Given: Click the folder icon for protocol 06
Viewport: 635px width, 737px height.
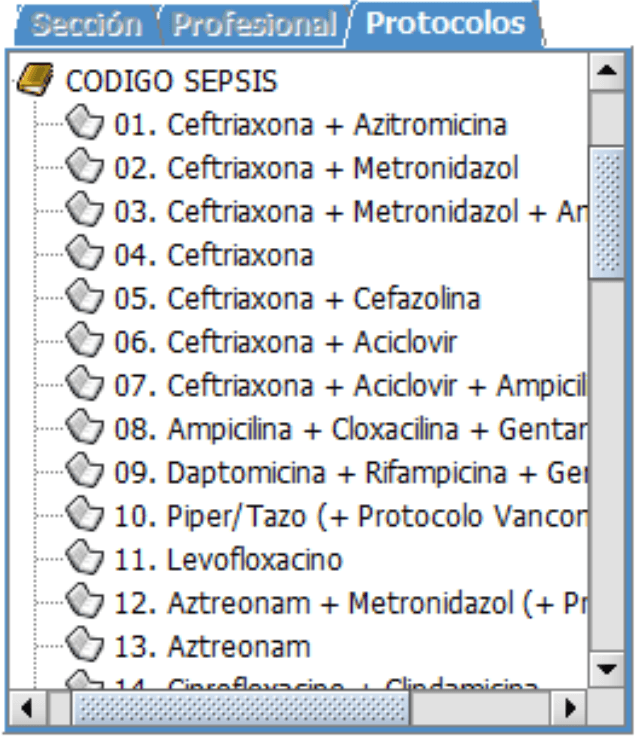Looking at the screenshot, I should click(87, 342).
